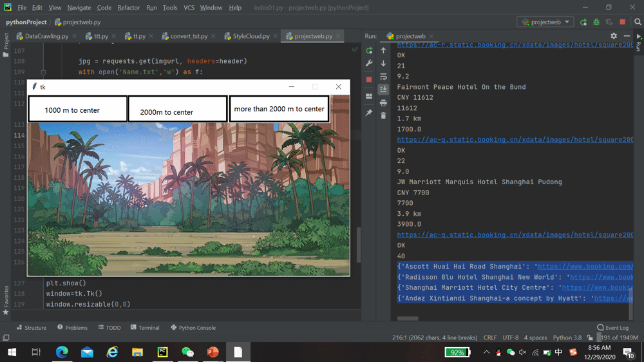The width and height of the screenshot is (644, 362).
Task: Open PowerPoint from taskbar
Action: [x=213, y=352]
